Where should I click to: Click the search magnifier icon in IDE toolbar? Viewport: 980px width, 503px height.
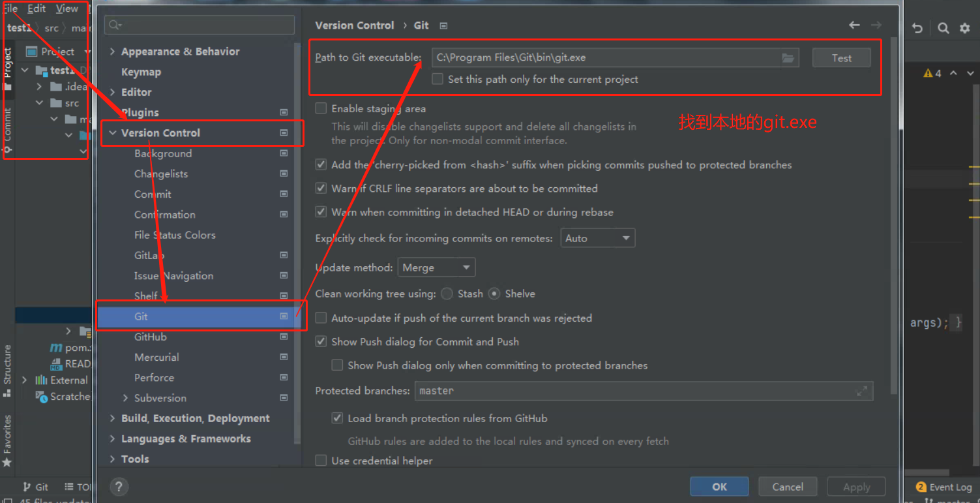943,28
